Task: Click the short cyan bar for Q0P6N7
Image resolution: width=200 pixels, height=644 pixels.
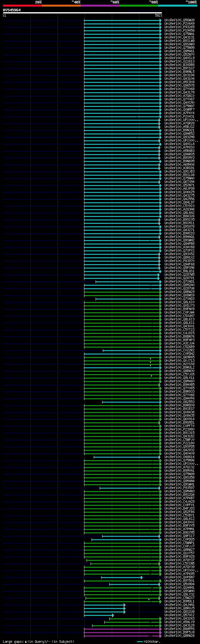Action: [x=122, y=577]
